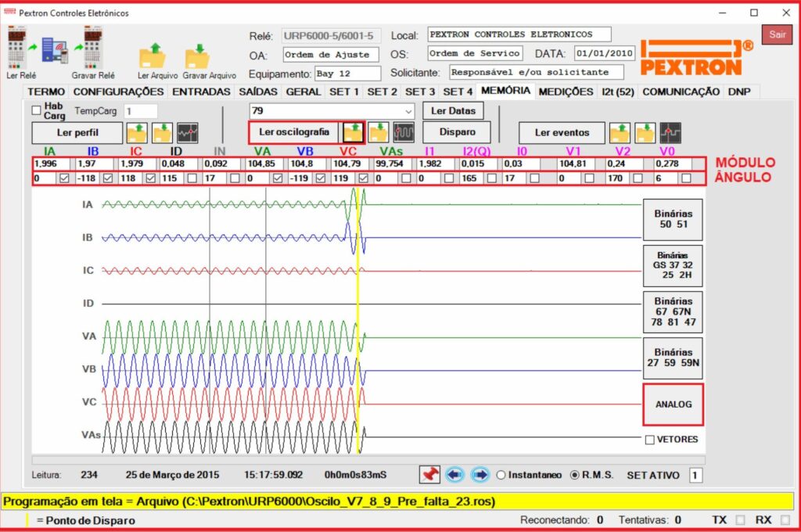Show Binárias 27 59 59N signals

(673, 358)
